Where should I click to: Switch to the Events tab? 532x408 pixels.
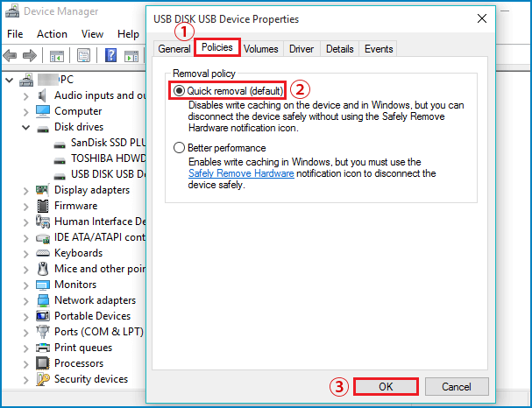point(379,49)
